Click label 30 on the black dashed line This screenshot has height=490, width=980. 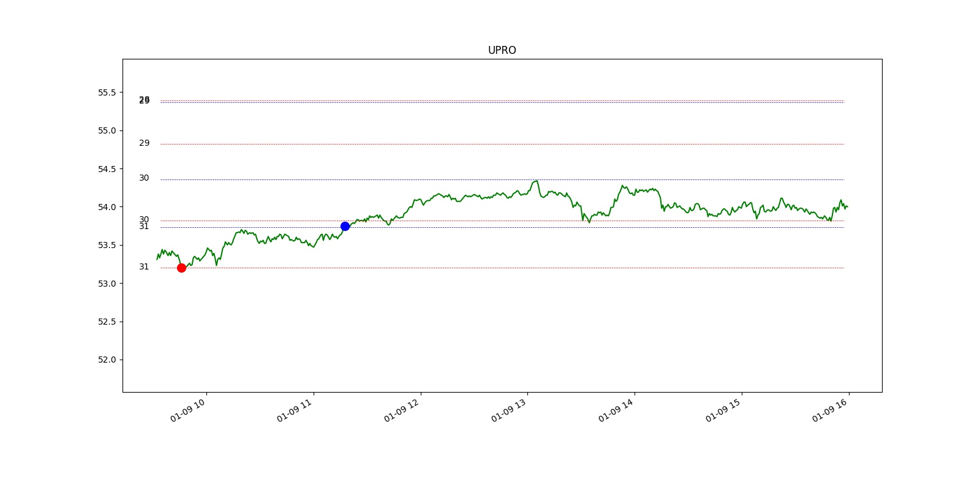pyautogui.click(x=144, y=178)
